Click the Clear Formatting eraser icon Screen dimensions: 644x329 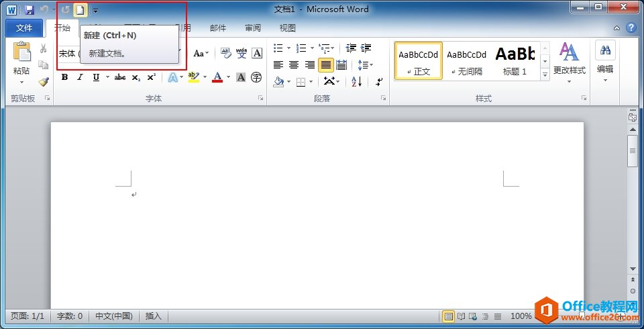tap(225, 53)
